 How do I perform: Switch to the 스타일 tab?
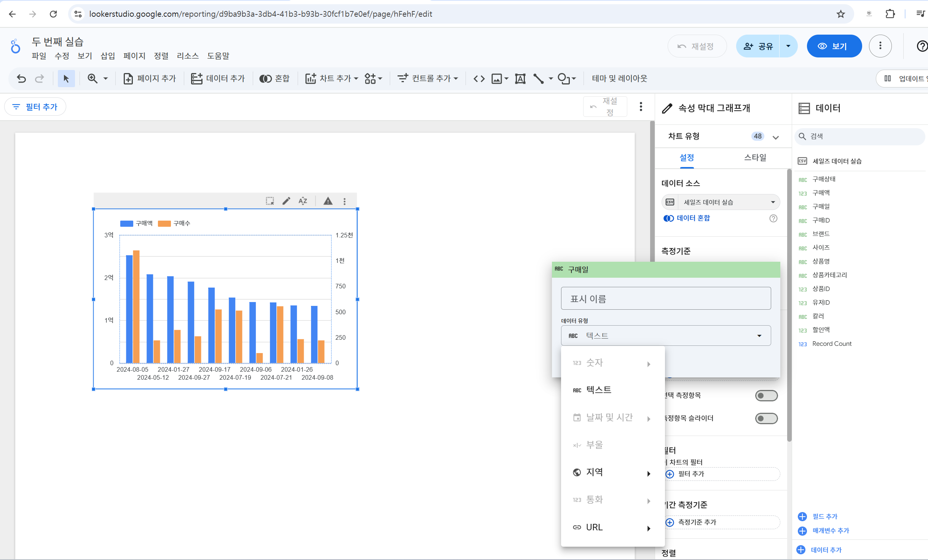(x=755, y=157)
